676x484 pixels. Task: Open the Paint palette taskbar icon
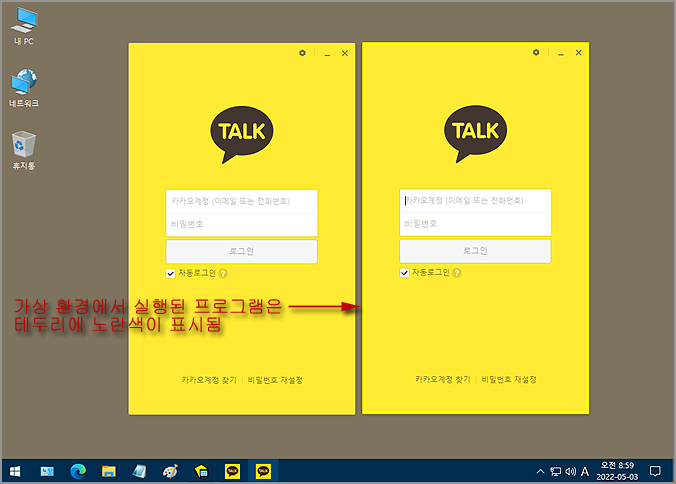170,472
